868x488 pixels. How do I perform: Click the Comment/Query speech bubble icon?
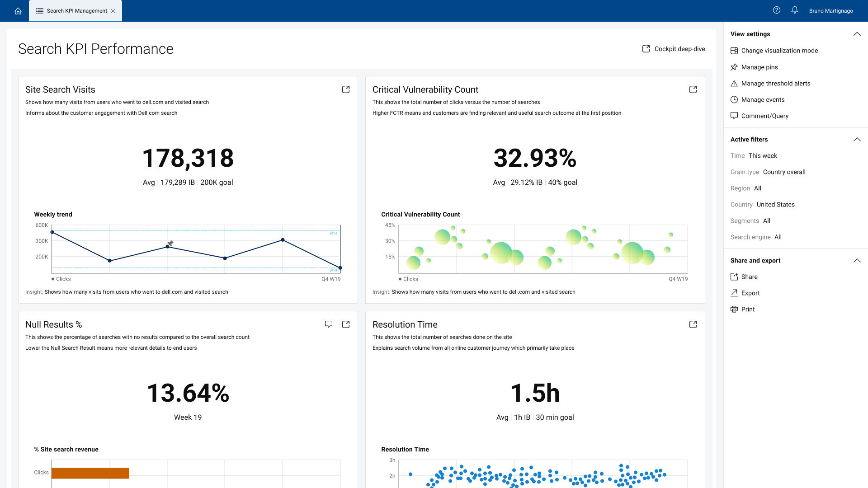click(x=734, y=116)
